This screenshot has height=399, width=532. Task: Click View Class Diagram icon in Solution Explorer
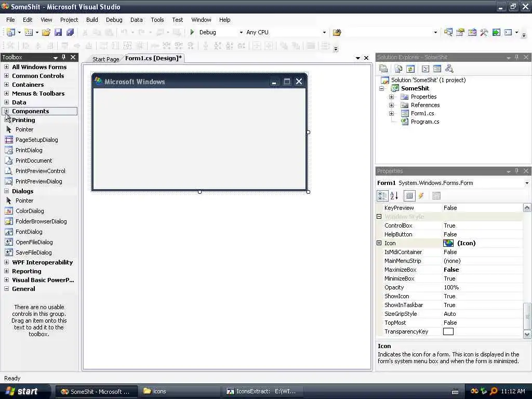tap(449, 69)
